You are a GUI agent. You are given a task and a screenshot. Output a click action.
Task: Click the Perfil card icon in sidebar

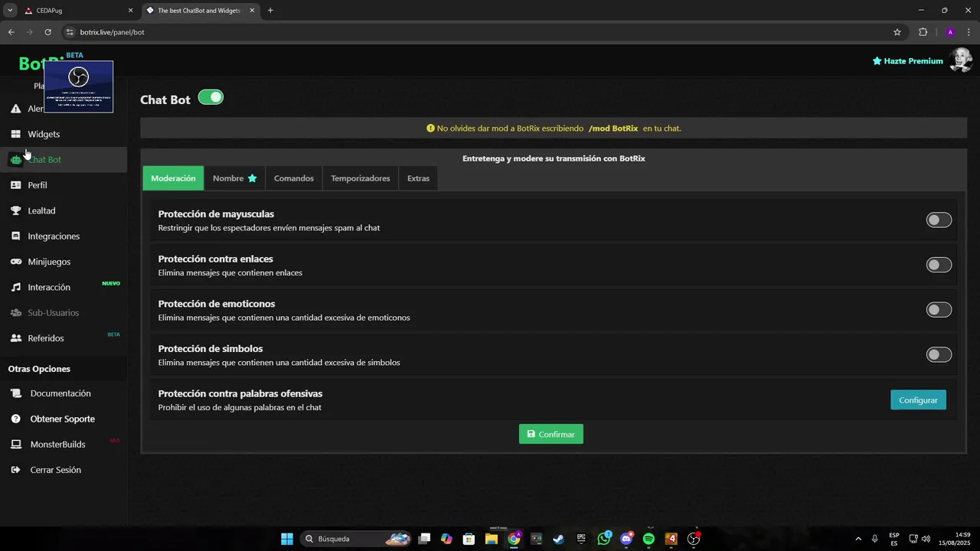pos(15,185)
